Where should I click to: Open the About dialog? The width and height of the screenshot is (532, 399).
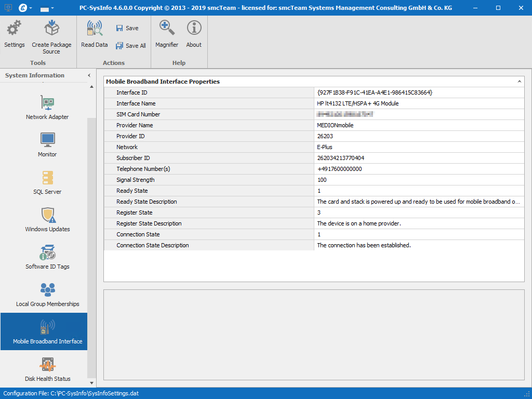click(x=194, y=34)
